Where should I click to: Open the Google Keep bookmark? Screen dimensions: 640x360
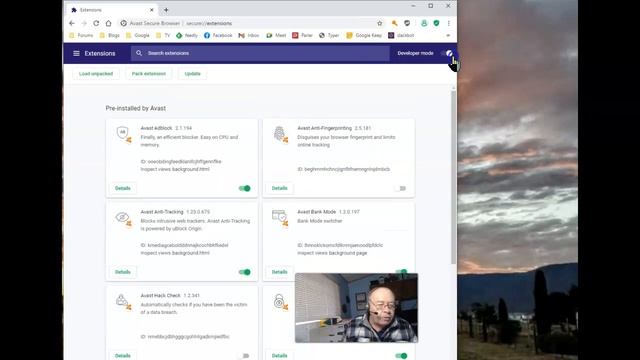coord(364,36)
